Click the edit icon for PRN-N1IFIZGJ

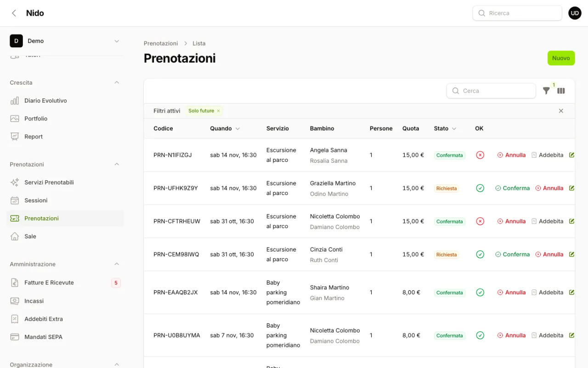pos(572,155)
